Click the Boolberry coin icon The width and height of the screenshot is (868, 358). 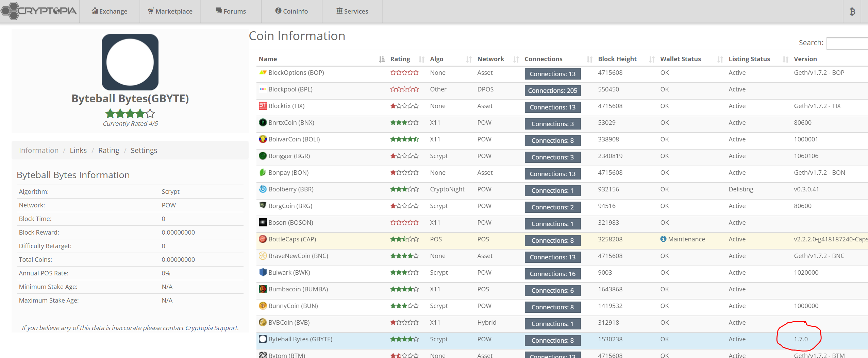(x=263, y=189)
